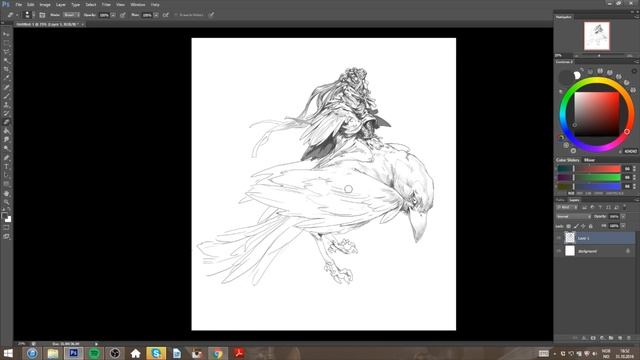Open Chrome from the taskbar
640x360 pixels.
click(x=218, y=353)
